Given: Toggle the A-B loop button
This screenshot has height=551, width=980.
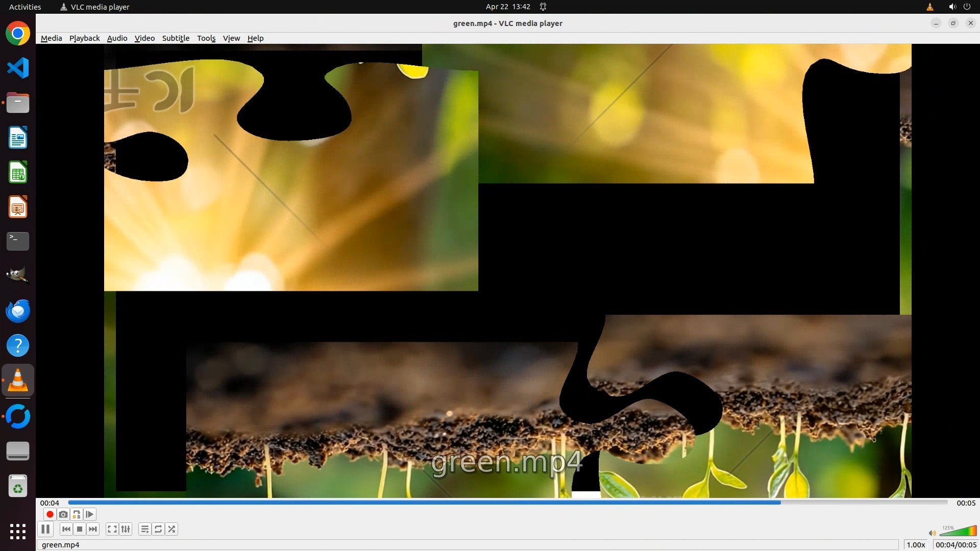Looking at the screenshot, I should [x=77, y=514].
